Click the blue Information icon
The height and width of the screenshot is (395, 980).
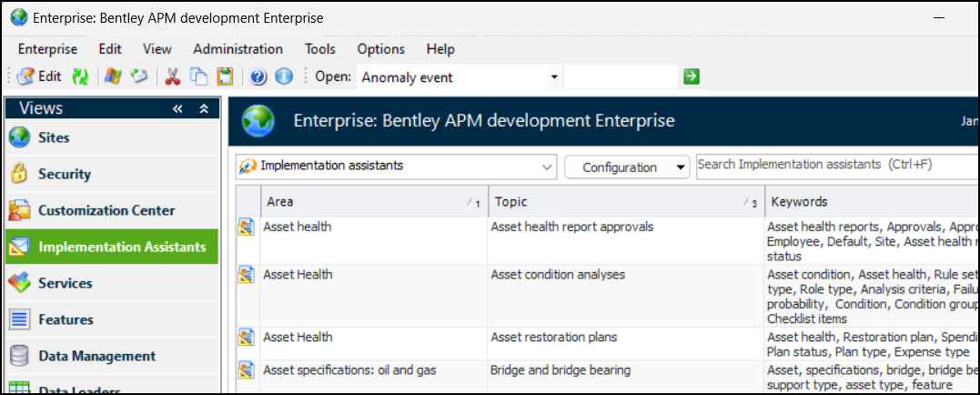(x=284, y=77)
